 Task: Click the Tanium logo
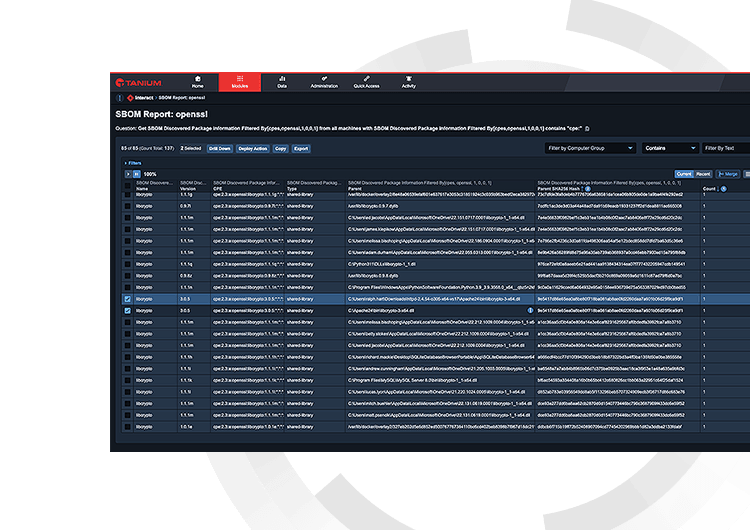click(139, 83)
